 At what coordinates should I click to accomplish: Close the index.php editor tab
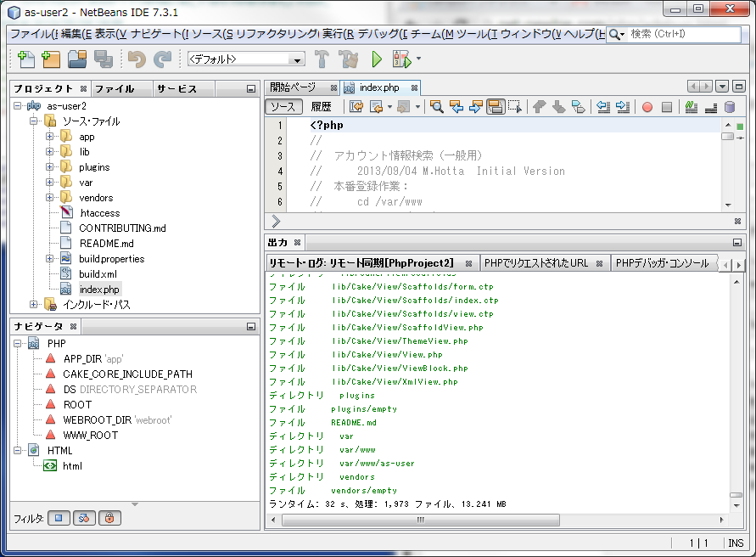click(414, 87)
